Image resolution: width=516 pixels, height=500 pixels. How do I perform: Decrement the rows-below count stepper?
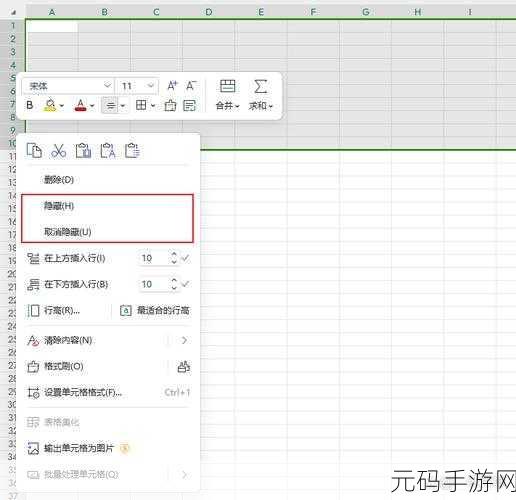(x=174, y=288)
